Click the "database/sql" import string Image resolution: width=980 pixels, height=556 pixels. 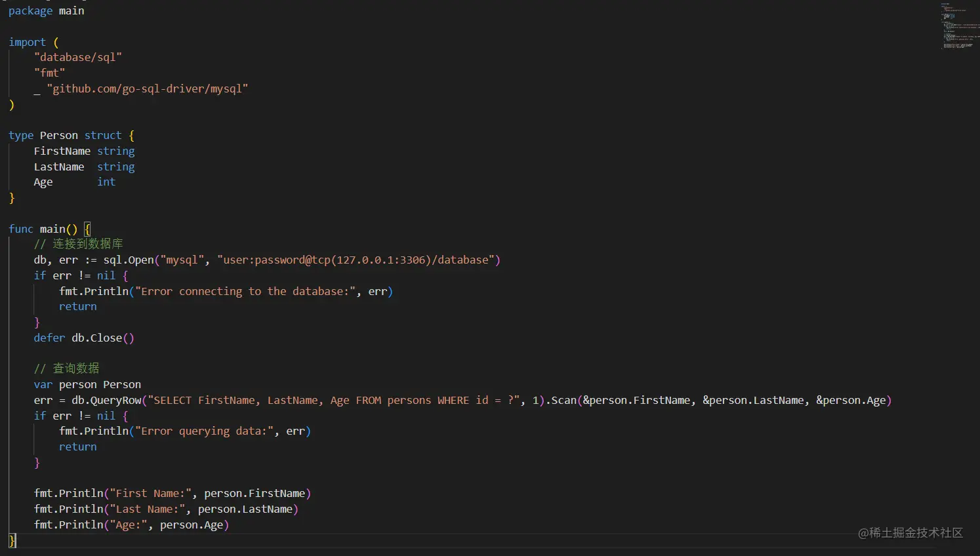(78, 58)
